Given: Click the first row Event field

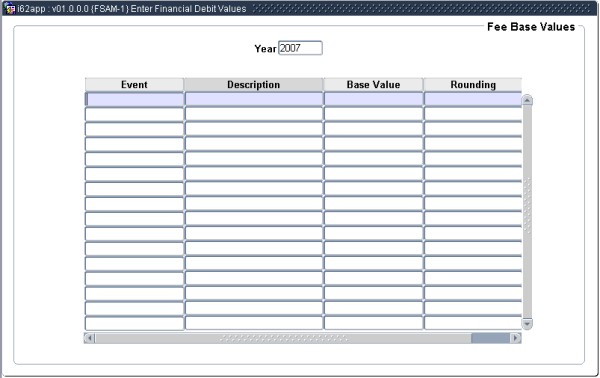Looking at the screenshot, I should point(134,99).
